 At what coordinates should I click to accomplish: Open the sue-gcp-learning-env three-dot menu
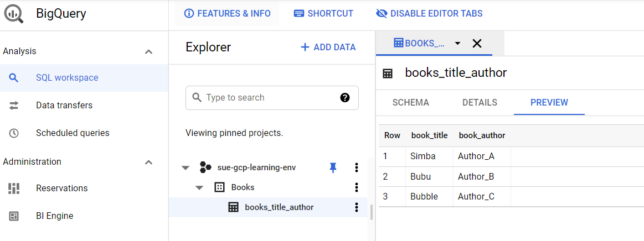coord(357,167)
